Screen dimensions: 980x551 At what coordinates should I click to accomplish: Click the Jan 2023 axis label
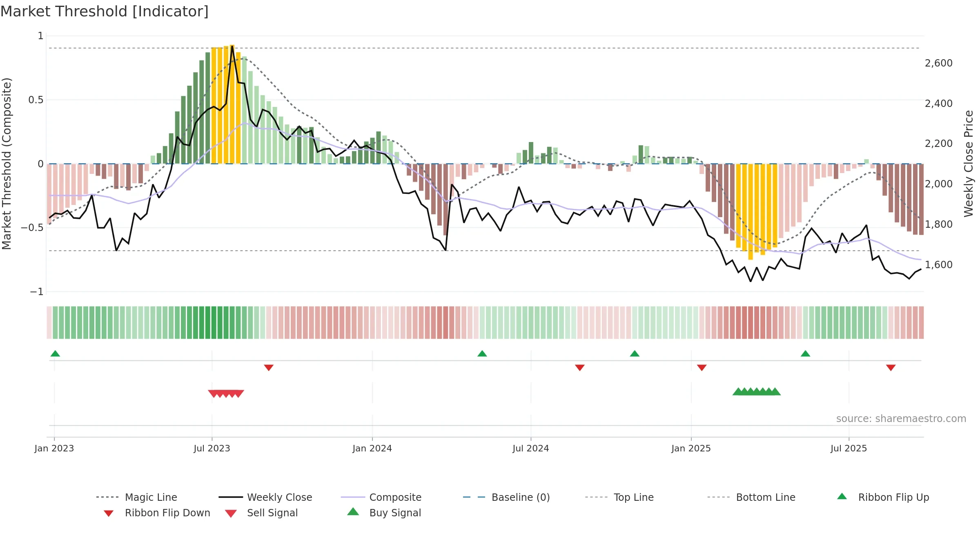pyautogui.click(x=54, y=449)
